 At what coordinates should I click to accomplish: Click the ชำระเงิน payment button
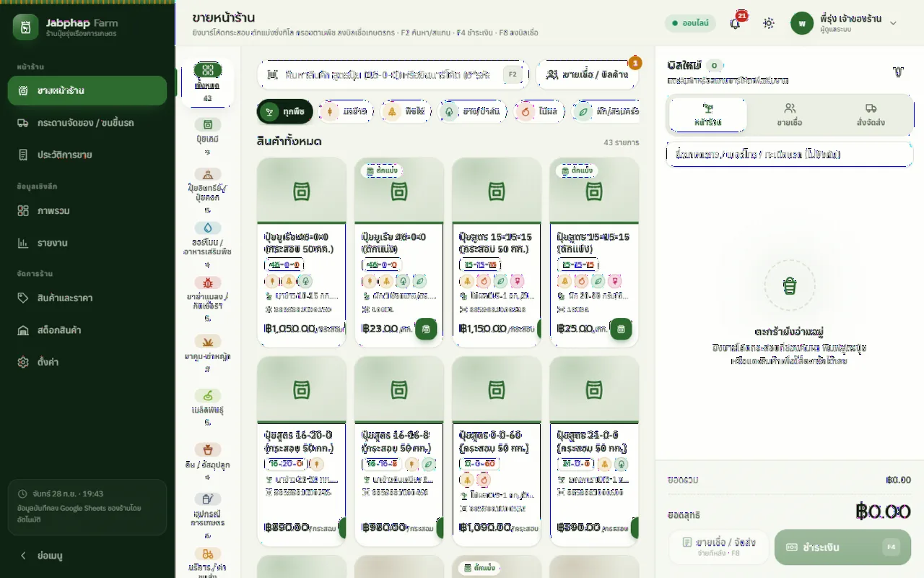click(x=842, y=548)
